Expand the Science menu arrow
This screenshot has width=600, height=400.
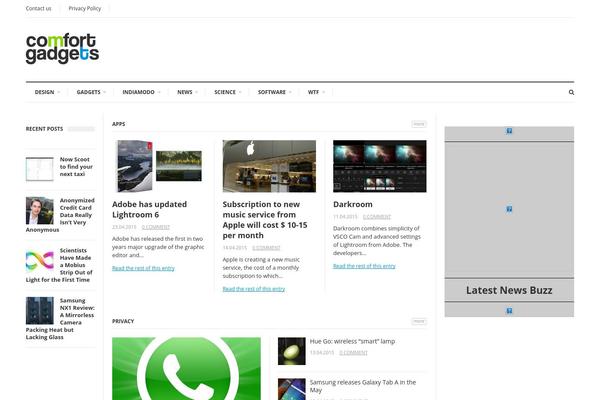(x=240, y=92)
